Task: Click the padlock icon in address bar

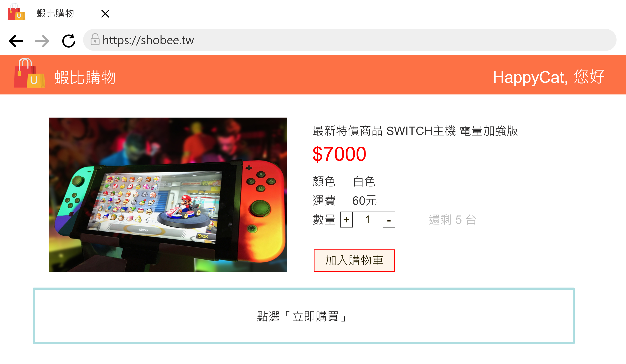Action: point(95,39)
